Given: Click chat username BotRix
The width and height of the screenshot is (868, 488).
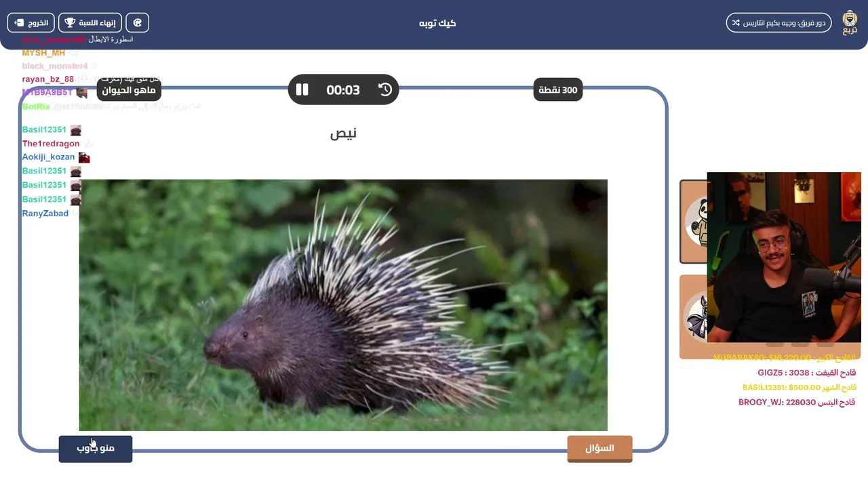Looking at the screenshot, I should tap(36, 106).
